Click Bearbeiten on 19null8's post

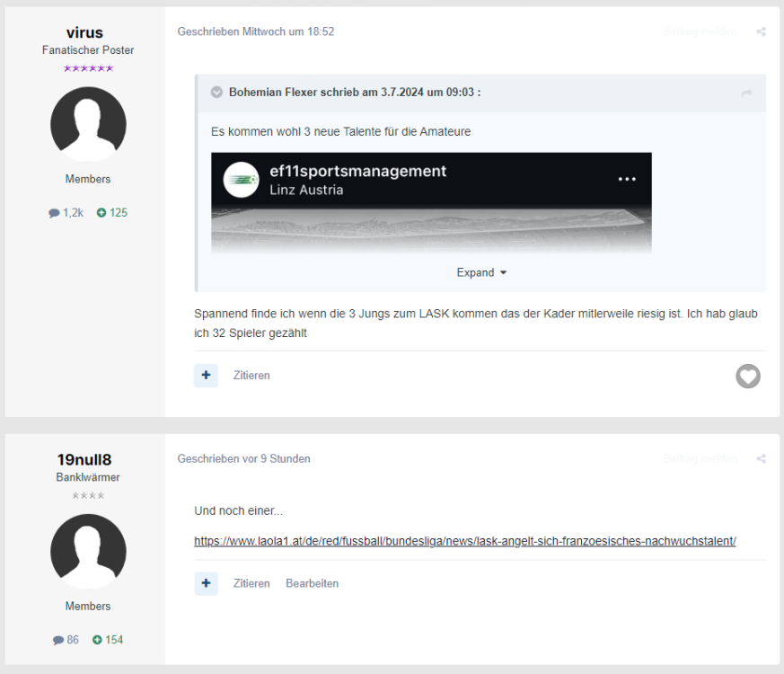pos(312,583)
